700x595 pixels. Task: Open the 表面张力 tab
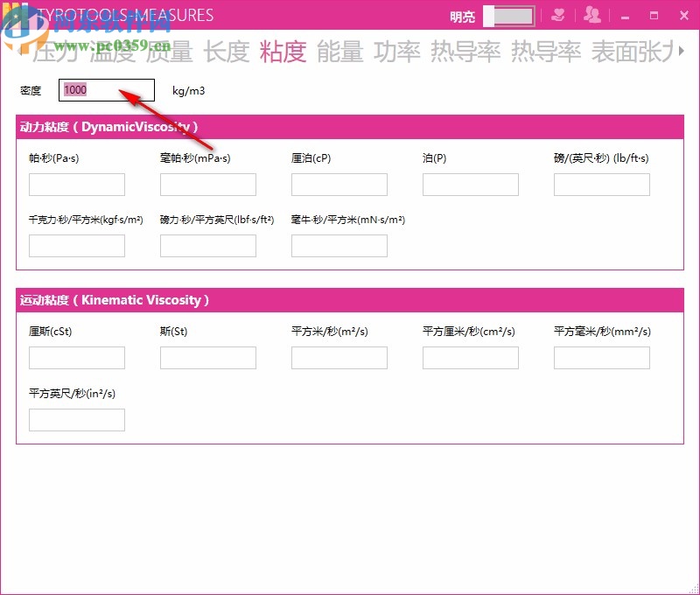tap(632, 52)
